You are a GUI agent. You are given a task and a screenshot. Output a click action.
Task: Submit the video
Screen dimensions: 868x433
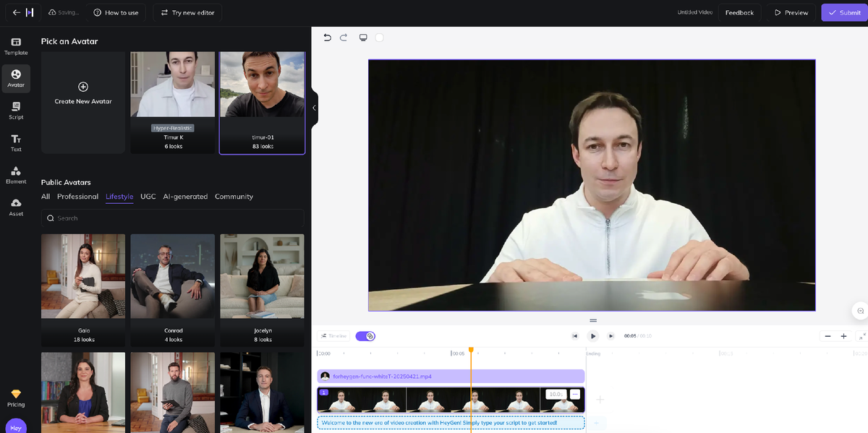click(843, 12)
